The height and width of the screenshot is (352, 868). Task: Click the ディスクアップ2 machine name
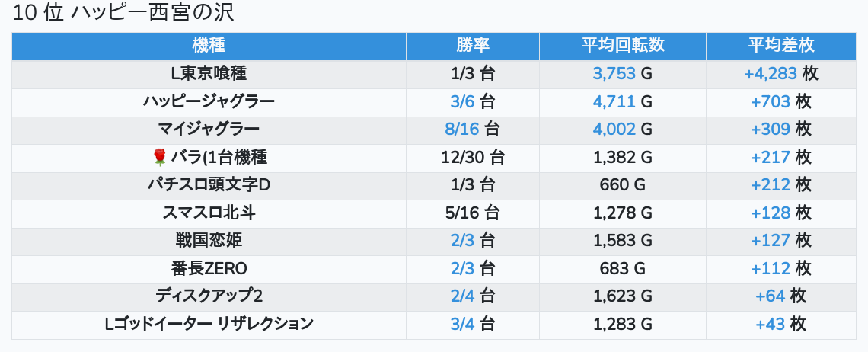click(x=209, y=296)
